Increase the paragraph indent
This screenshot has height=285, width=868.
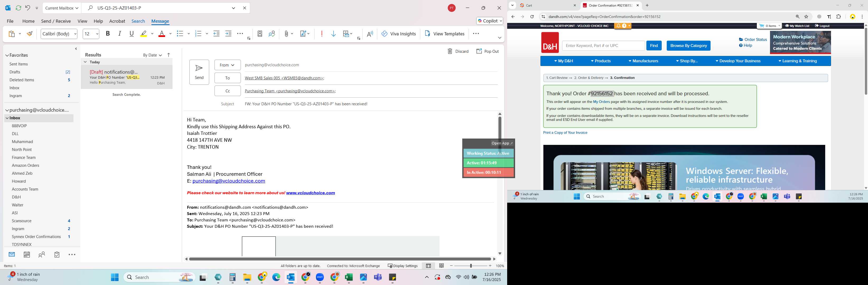[x=228, y=34]
